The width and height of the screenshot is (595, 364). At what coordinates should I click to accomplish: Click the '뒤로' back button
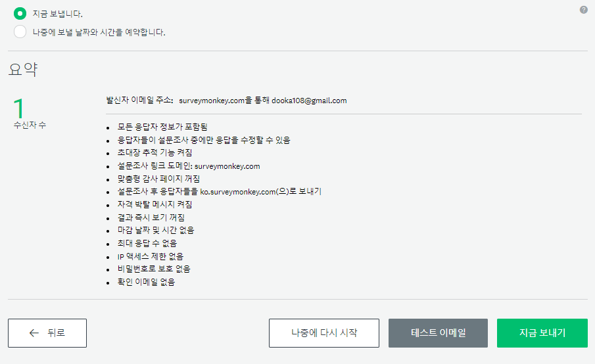[x=47, y=333]
